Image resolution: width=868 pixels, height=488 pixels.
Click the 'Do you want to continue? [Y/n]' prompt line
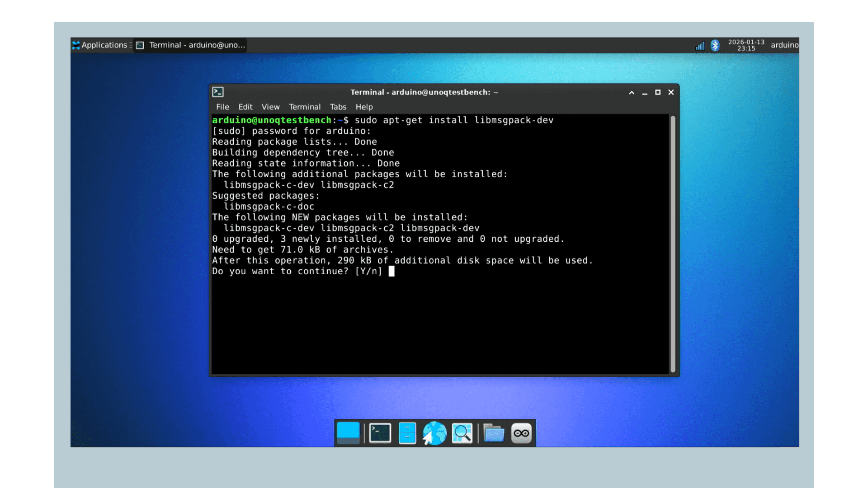(297, 271)
